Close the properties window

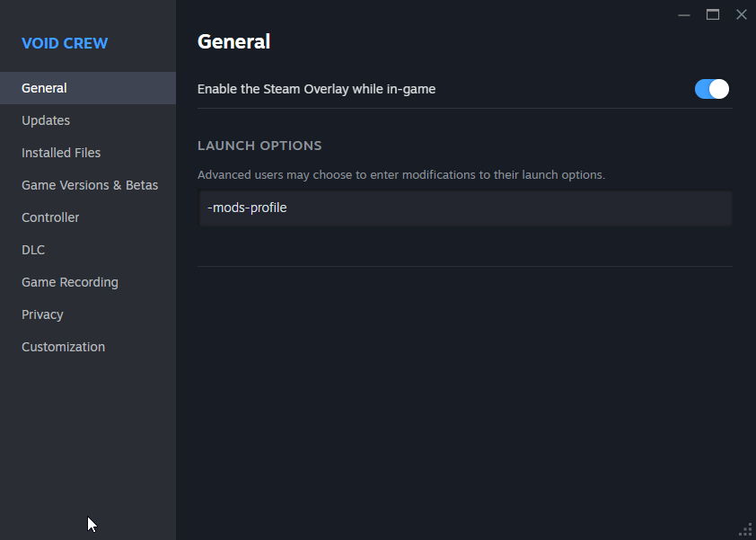(741, 14)
